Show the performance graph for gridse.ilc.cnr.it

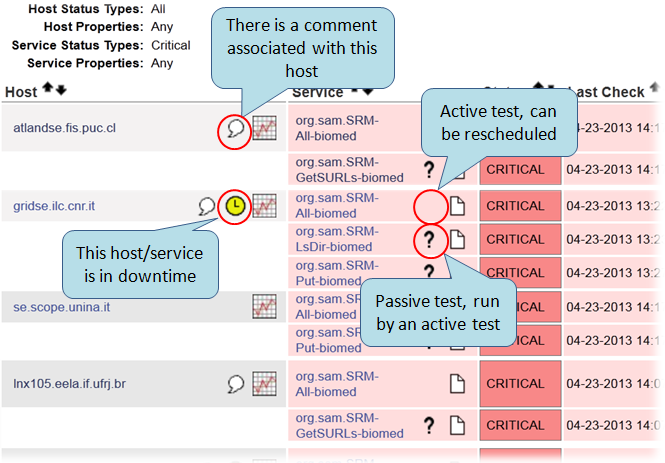[x=264, y=205]
